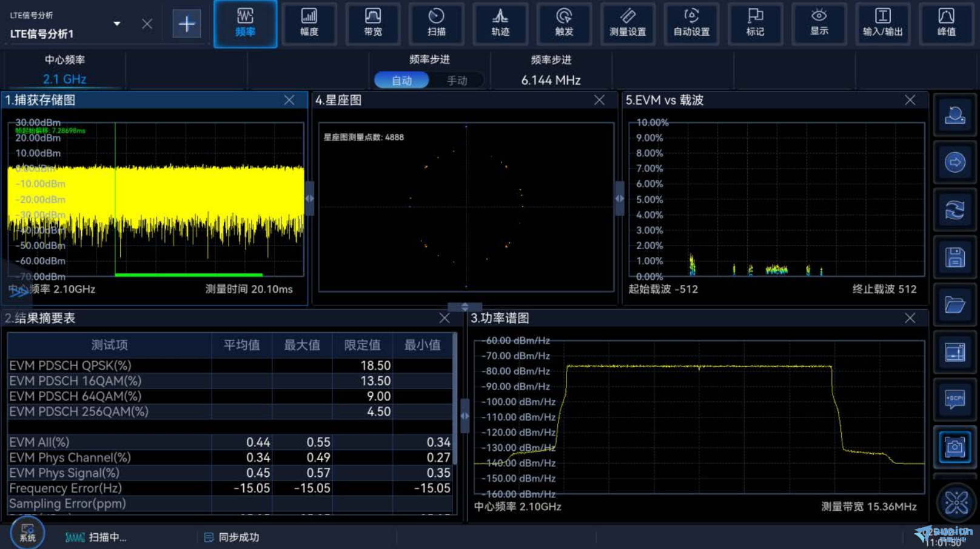This screenshot has height=549, width=980.
Task: Select the 平均值 column header
Action: [x=241, y=345]
